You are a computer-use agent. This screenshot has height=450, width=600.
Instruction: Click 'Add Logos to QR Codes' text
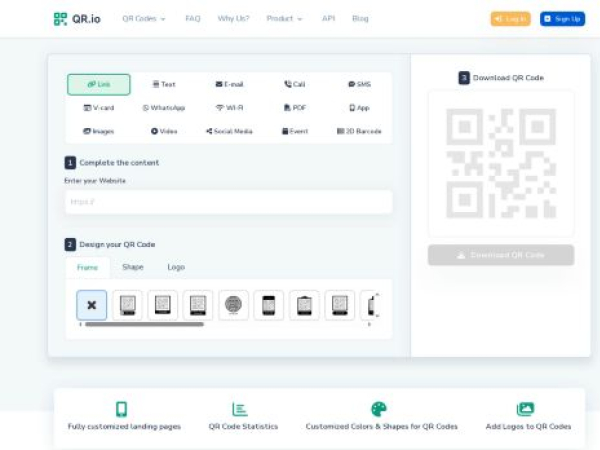[528, 426]
